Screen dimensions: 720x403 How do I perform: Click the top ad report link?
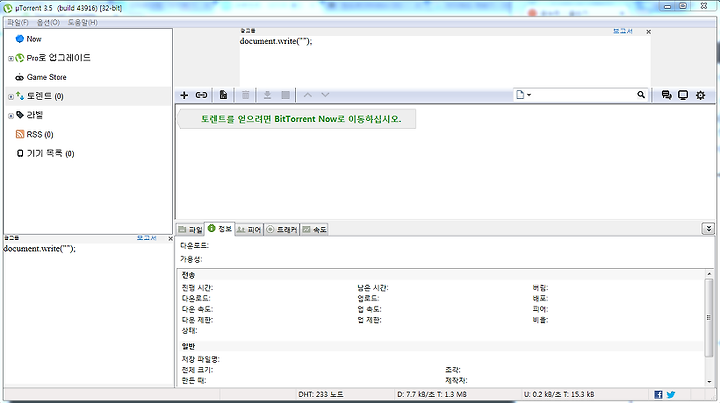point(623,31)
